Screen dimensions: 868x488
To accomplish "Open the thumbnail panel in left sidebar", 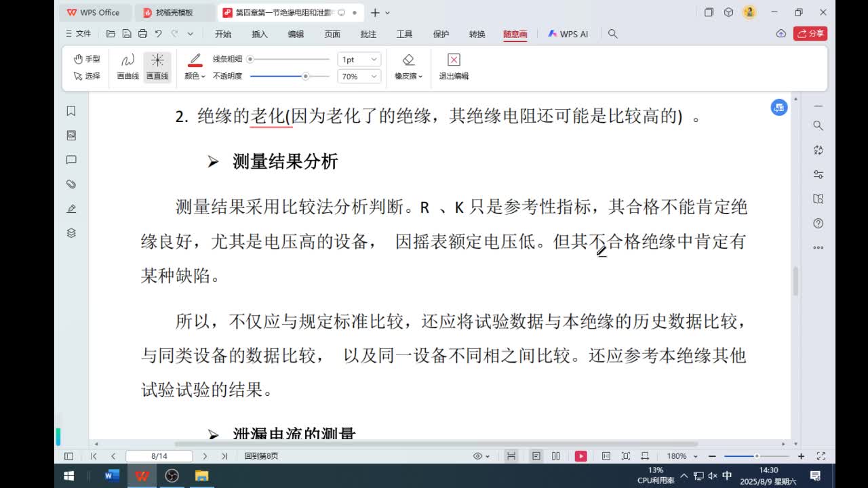I will (71, 136).
